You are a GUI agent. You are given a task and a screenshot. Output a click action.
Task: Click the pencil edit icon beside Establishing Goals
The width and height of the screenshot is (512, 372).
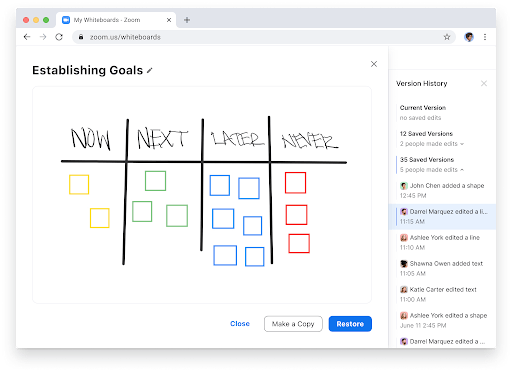(150, 70)
